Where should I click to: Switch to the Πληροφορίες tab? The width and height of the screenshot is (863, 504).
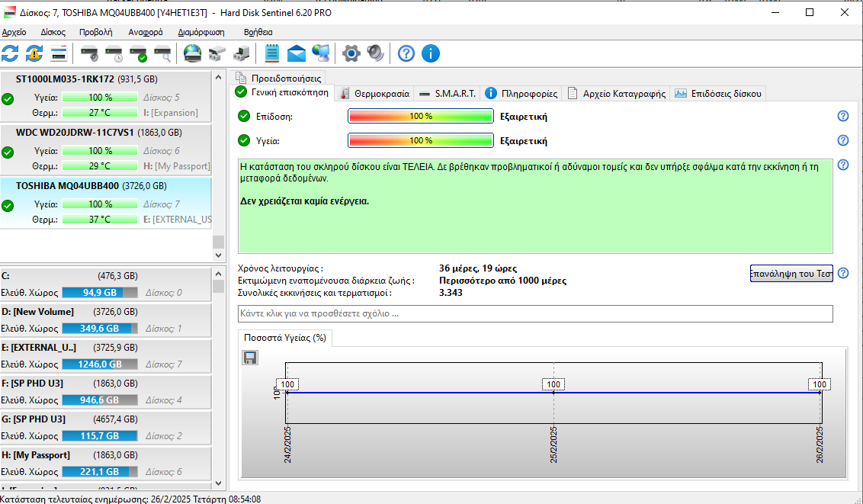pyautogui.click(x=521, y=94)
